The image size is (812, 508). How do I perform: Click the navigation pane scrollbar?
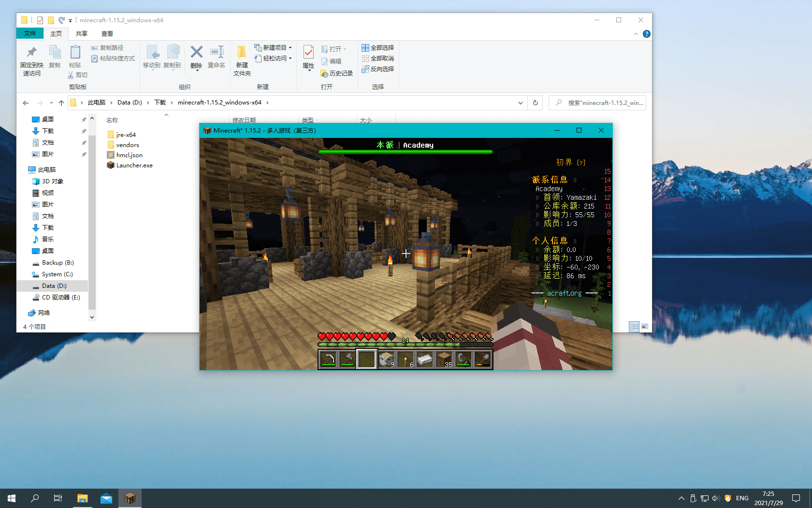pyautogui.click(x=92, y=218)
